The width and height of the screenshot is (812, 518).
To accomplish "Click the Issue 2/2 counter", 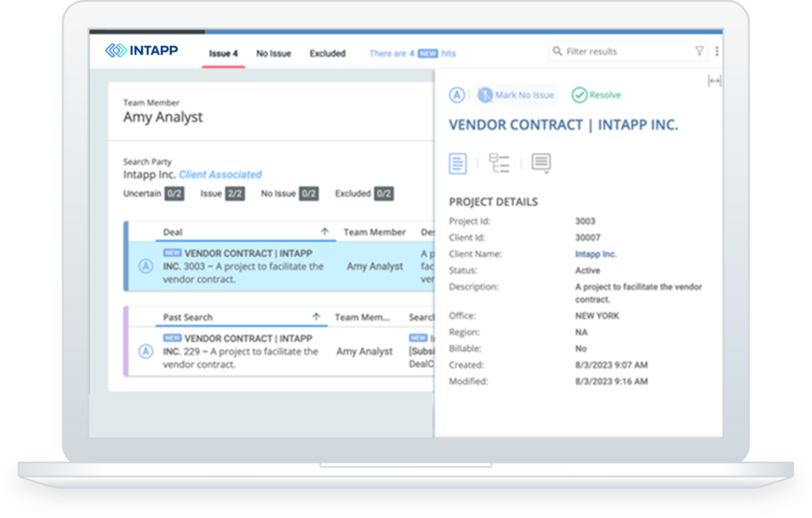I will pyautogui.click(x=222, y=194).
